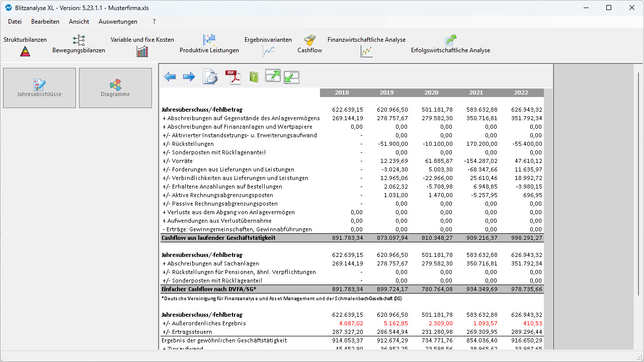Print the report with the printer icon
This screenshot has height=362, width=644.
[210, 77]
